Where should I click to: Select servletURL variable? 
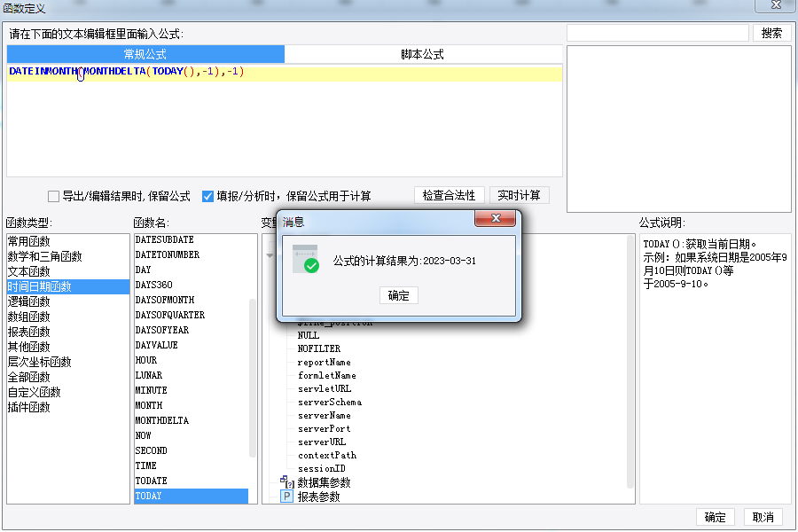(325, 388)
